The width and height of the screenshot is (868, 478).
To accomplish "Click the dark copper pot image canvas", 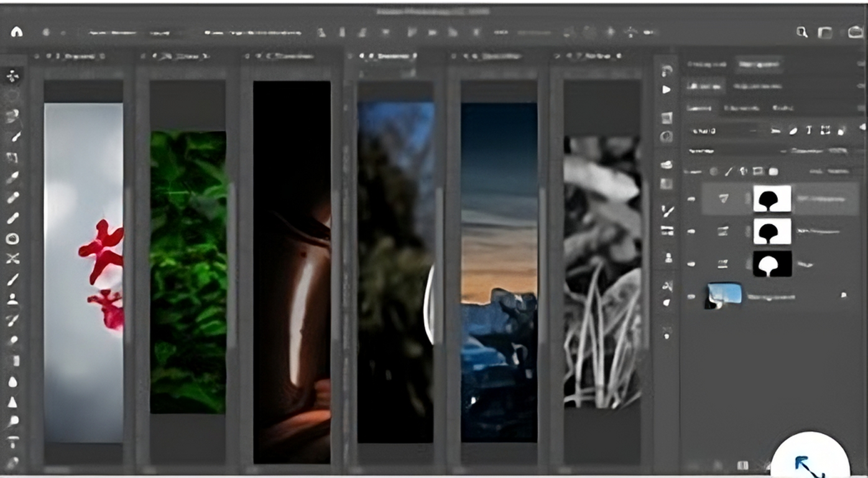I will click(292, 272).
